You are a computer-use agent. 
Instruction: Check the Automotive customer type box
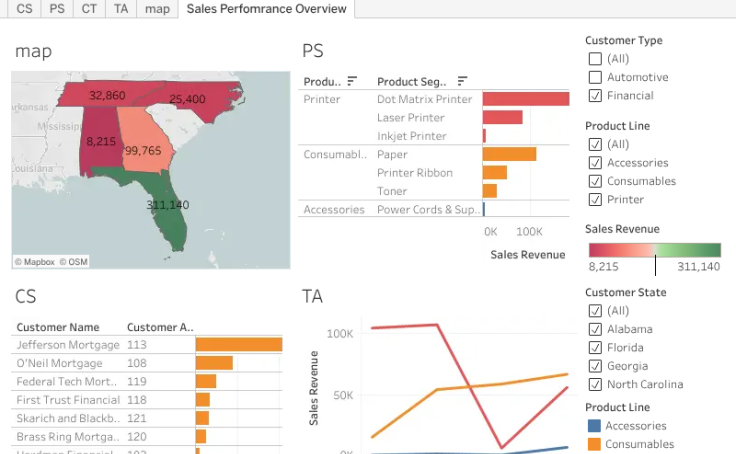pos(595,77)
